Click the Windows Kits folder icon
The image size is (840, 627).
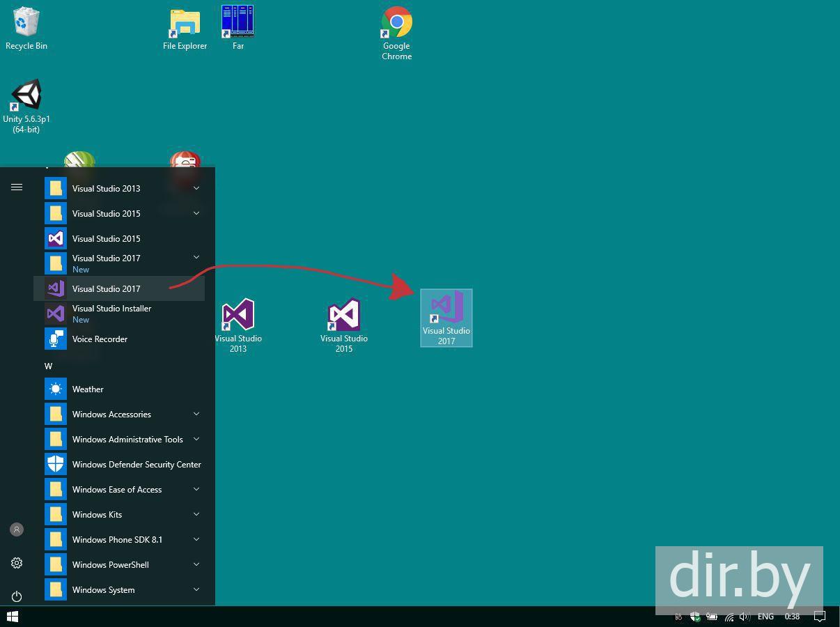(56, 514)
